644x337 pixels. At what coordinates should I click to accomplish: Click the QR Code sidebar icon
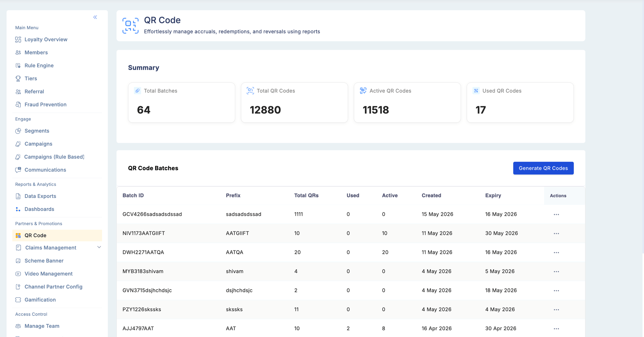click(18, 236)
